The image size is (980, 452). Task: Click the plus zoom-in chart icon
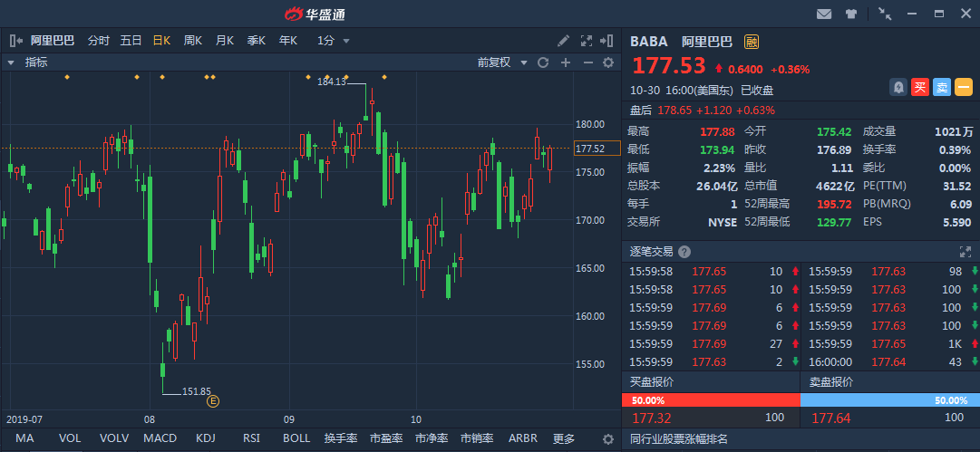click(565, 63)
